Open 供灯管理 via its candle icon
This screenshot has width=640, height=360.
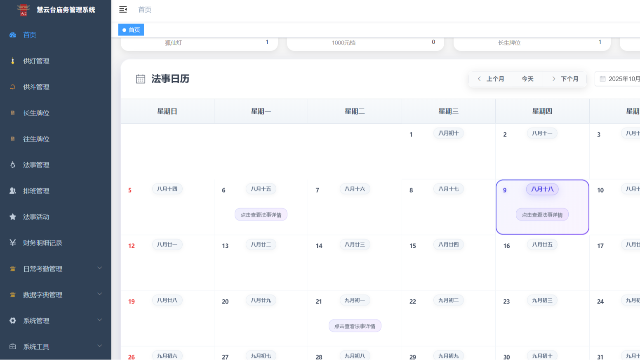click(x=13, y=61)
